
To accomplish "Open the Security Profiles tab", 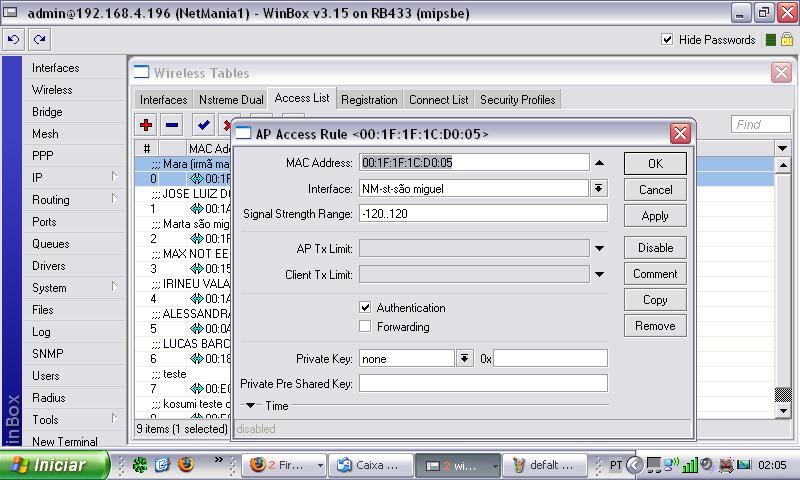I will (517, 99).
